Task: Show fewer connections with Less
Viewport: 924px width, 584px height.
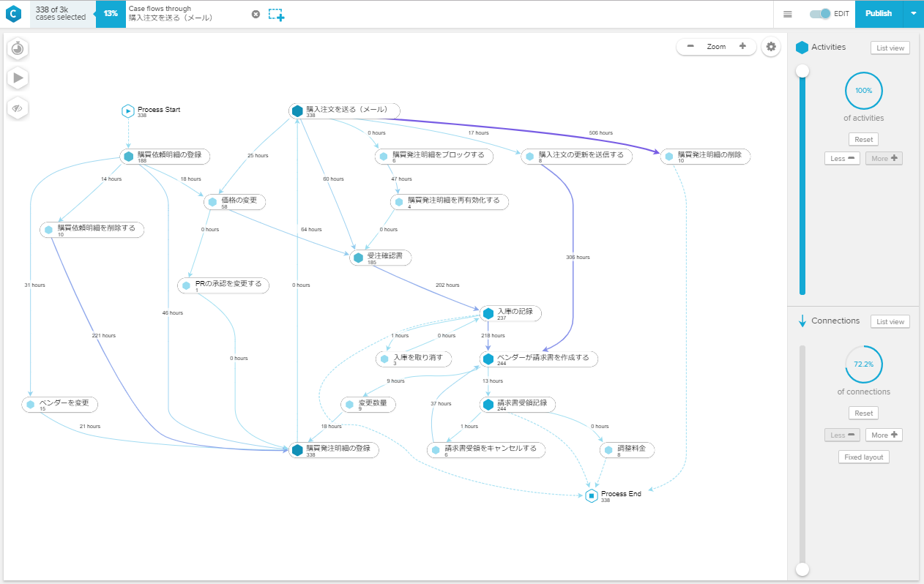Action: point(842,435)
